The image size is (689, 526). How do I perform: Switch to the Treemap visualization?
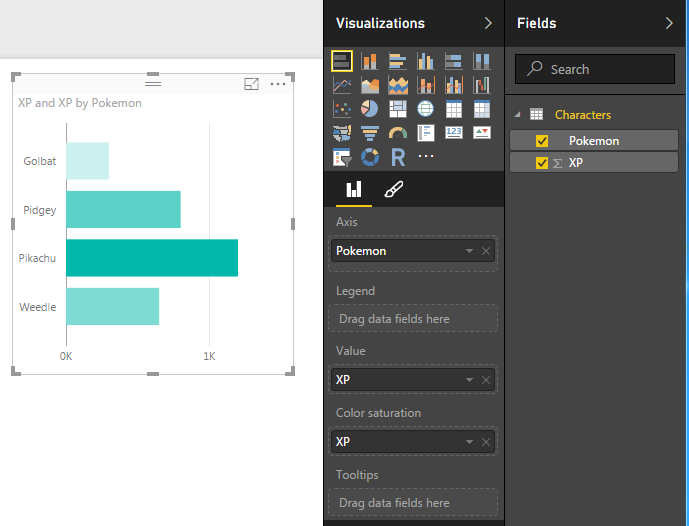[398, 109]
